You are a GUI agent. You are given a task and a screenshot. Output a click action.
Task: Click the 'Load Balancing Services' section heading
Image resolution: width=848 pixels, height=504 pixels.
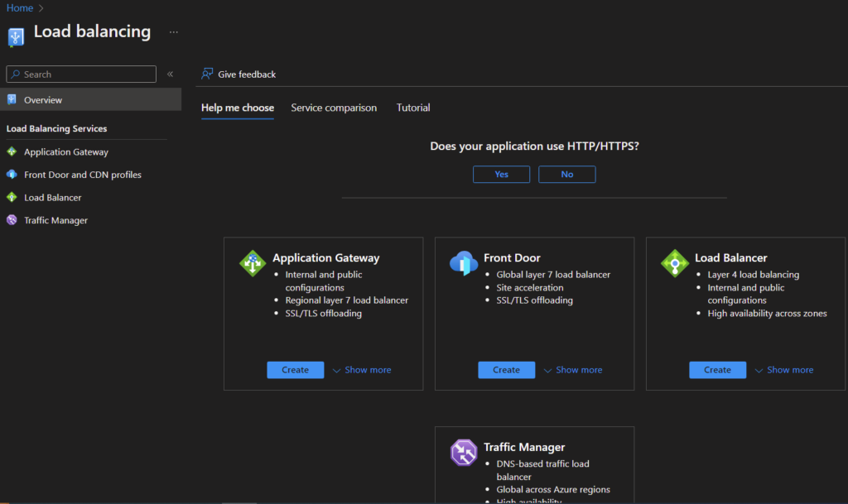tap(57, 128)
